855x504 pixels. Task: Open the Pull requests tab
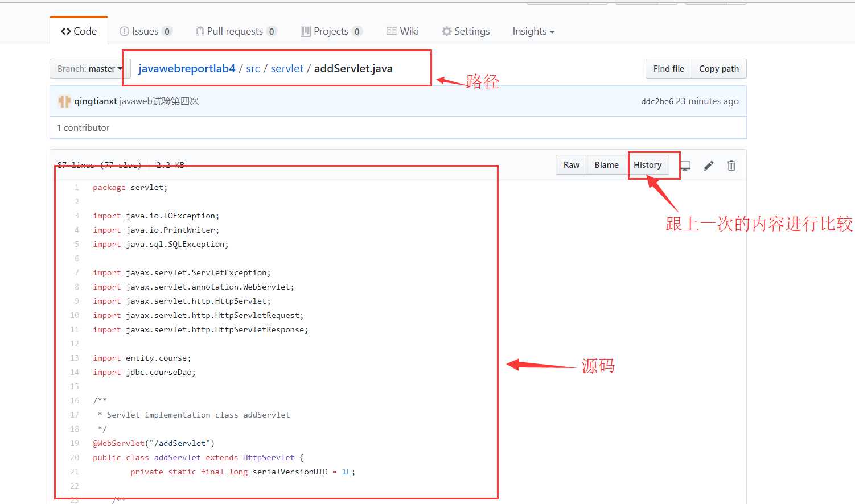pyautogui.click(x=236, y=31)
